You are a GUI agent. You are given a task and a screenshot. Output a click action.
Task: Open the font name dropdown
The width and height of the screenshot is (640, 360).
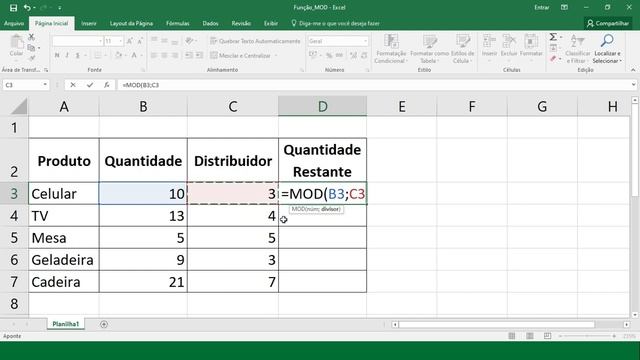click(100, 41)
